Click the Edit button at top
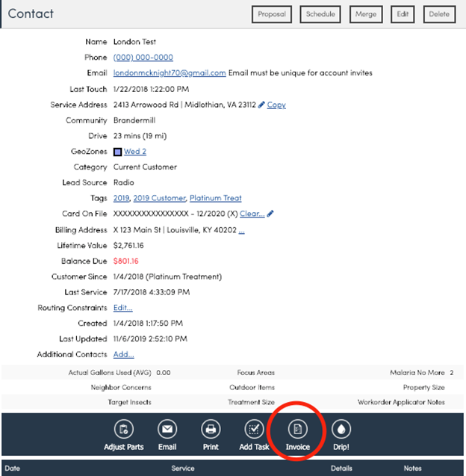This screenshot has width=466, height=476. [x=403, y=14]
